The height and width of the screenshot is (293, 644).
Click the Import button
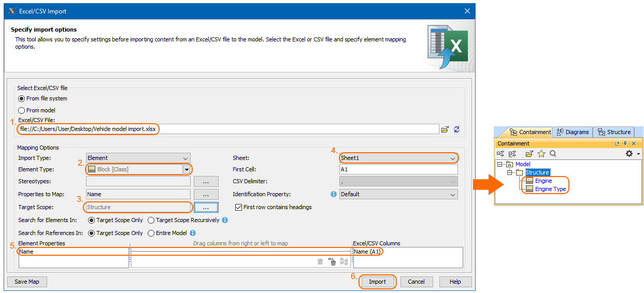pos(377,282)
